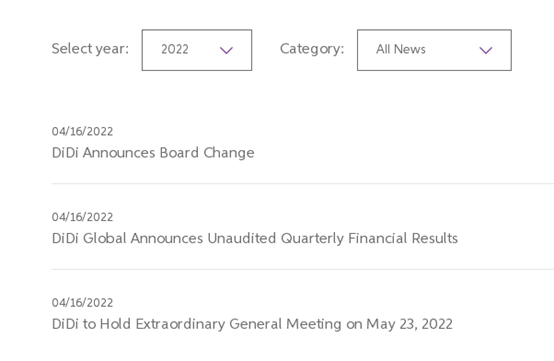Click the purple chevron in the year dropdown
The image size is (554, 361).
point(226,51)
